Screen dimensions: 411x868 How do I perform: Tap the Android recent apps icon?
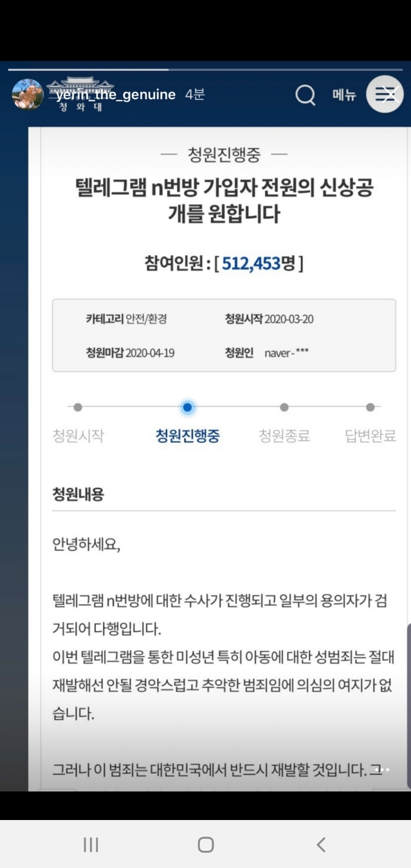tap(91, 845)
